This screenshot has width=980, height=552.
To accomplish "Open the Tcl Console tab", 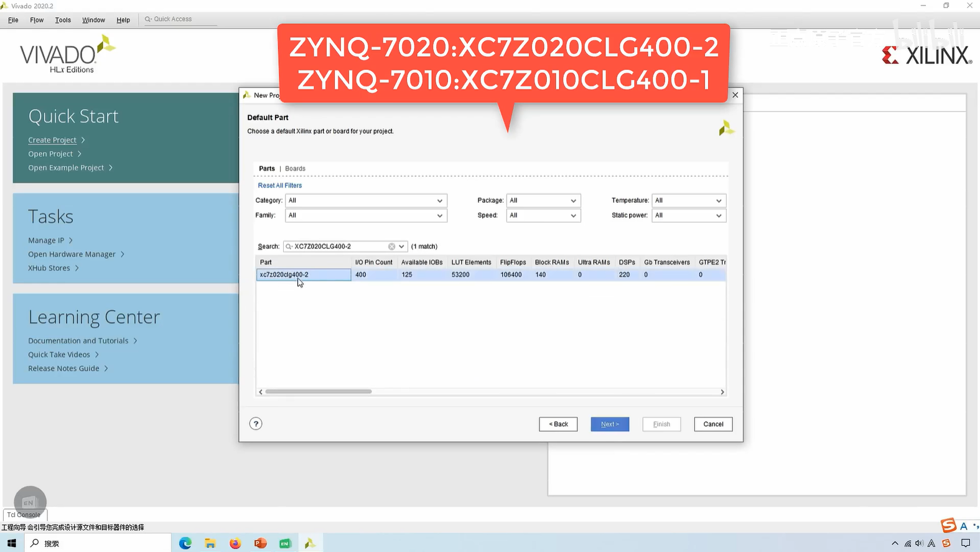I will point(25,515).
